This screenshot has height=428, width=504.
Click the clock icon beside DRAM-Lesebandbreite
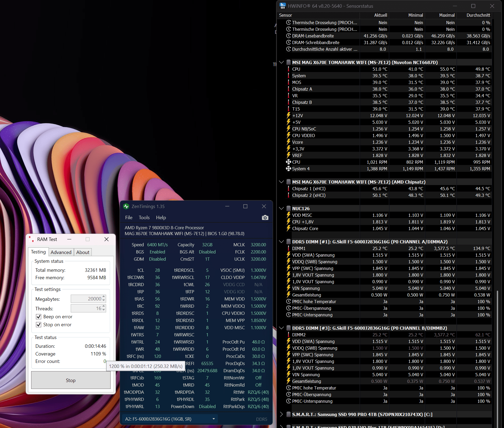click(289, 36)
